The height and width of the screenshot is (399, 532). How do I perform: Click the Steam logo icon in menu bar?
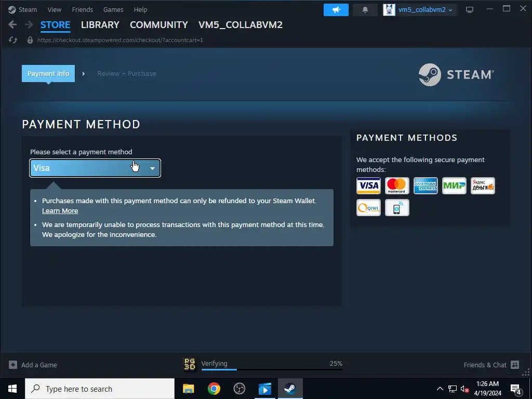(12, 9)
